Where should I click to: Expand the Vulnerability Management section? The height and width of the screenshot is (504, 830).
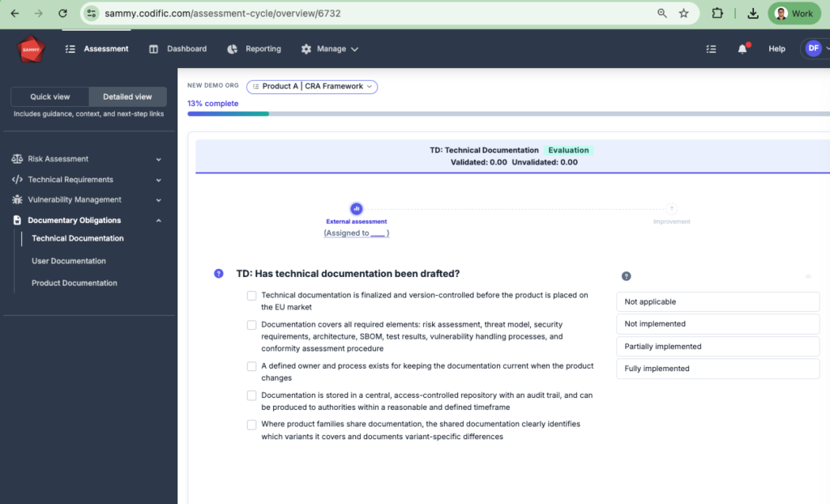coord(86,199)
